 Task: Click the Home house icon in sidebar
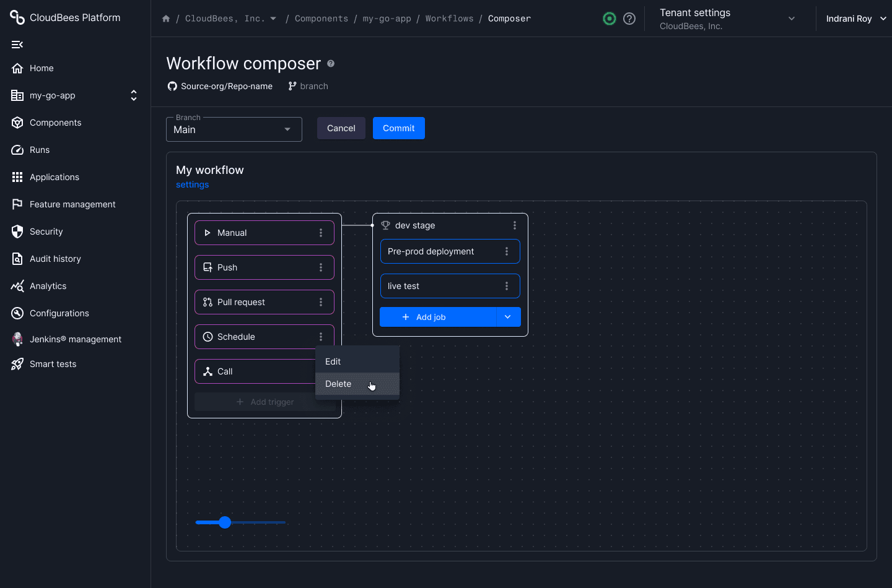[17, 68]
